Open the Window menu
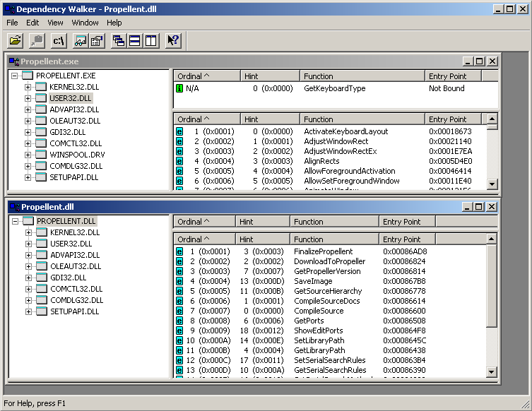Screen dimensions: 532x411 [x=85, y=23]
